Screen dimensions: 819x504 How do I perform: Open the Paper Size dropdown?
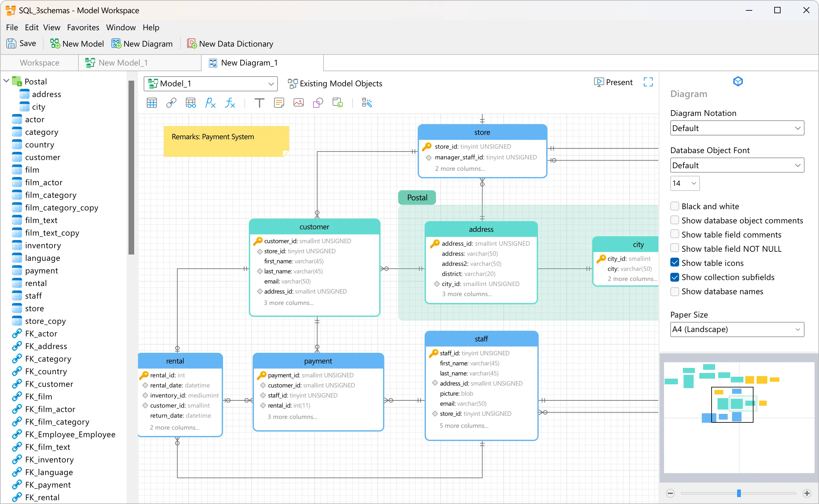click(x=737, y=329)
